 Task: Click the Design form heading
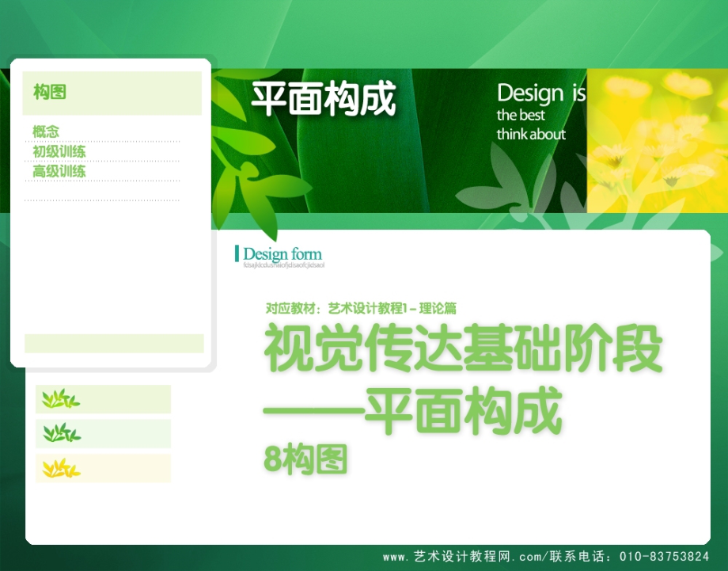pyautogui.click(x=282, y=254)
